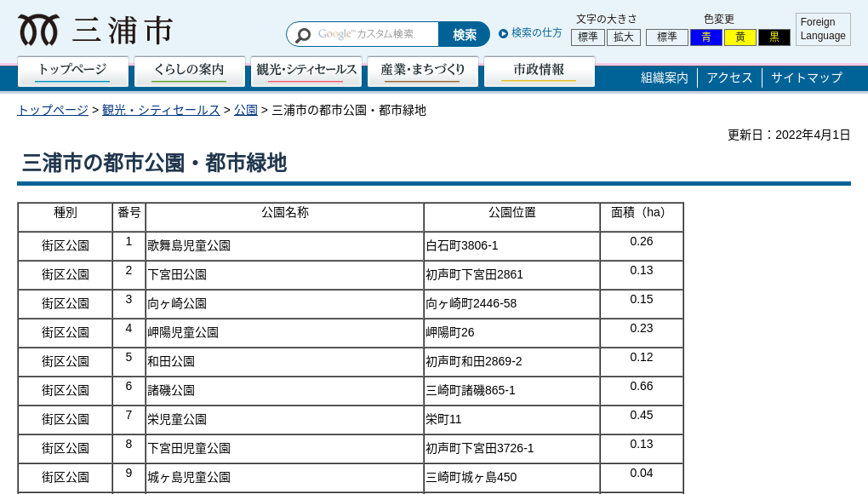Click the magnifier icon in search box
This screenshot has height=494, width=868.
tap(303, 35)
